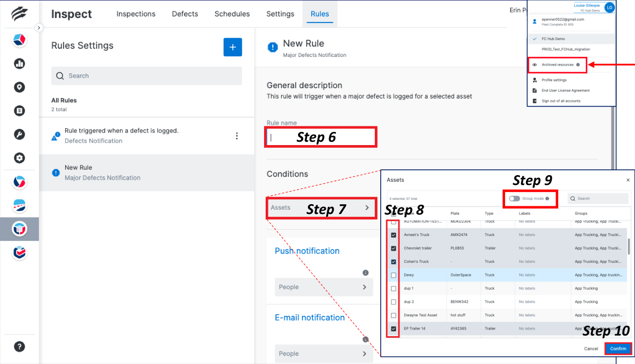Click Cancel in the Assets dialog
Image resolution: width=635 pixels, height=364 pixels.
(591, 349)
